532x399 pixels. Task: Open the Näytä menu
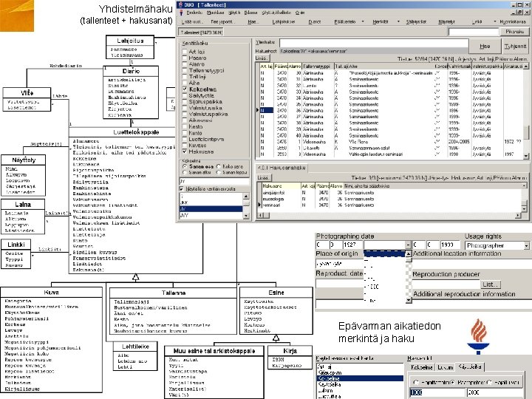click(234, 13)
